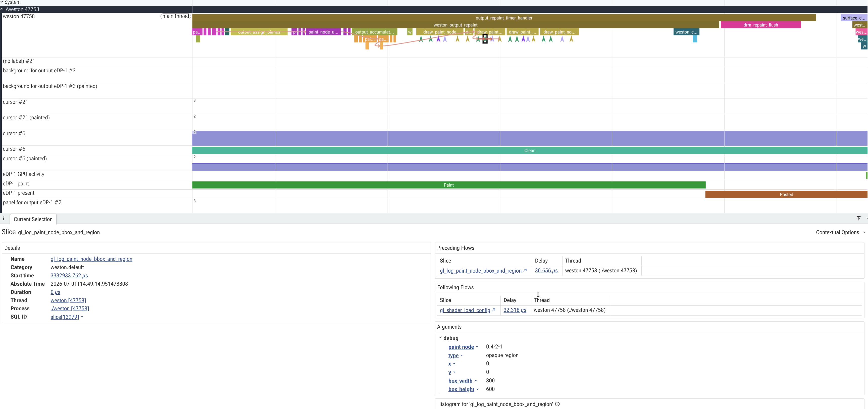
Task: Open the box_height argument dropdown
Action: [x=463, y=389]
